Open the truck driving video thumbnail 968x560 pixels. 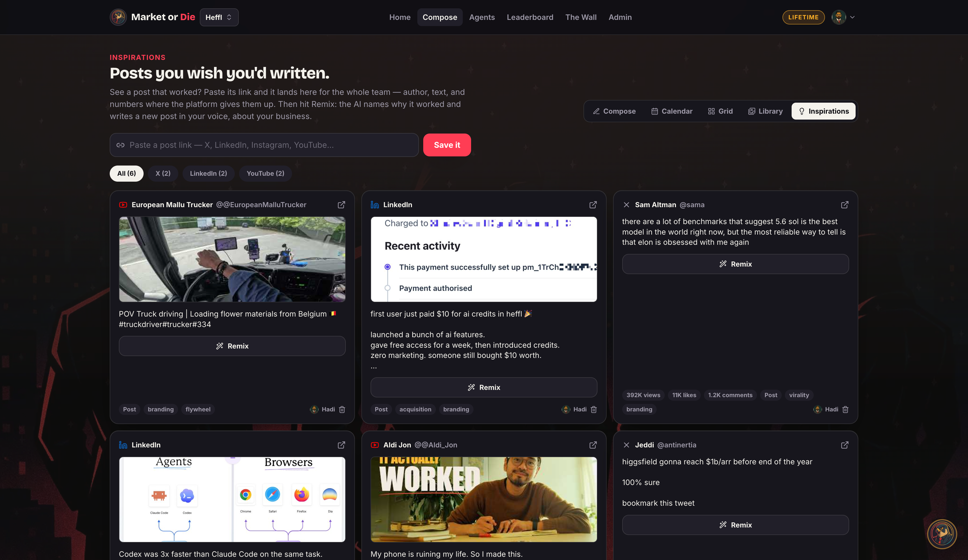coord(232,260)
